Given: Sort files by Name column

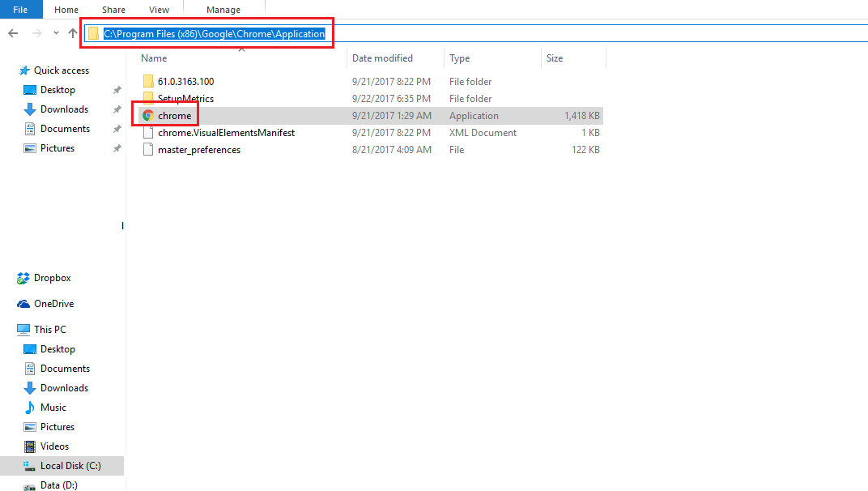Looking at the screenshot, I should coord(154,58).
